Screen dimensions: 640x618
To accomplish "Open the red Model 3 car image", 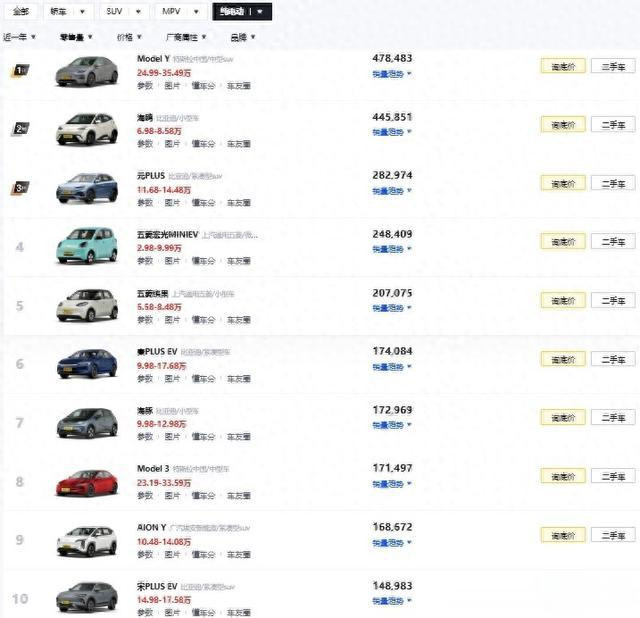I will [86, 480].
